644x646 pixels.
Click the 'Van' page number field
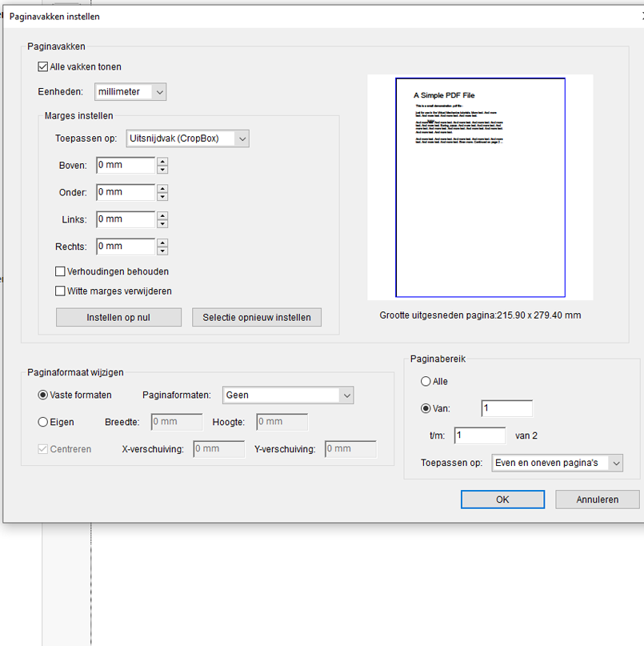[506, 408]
